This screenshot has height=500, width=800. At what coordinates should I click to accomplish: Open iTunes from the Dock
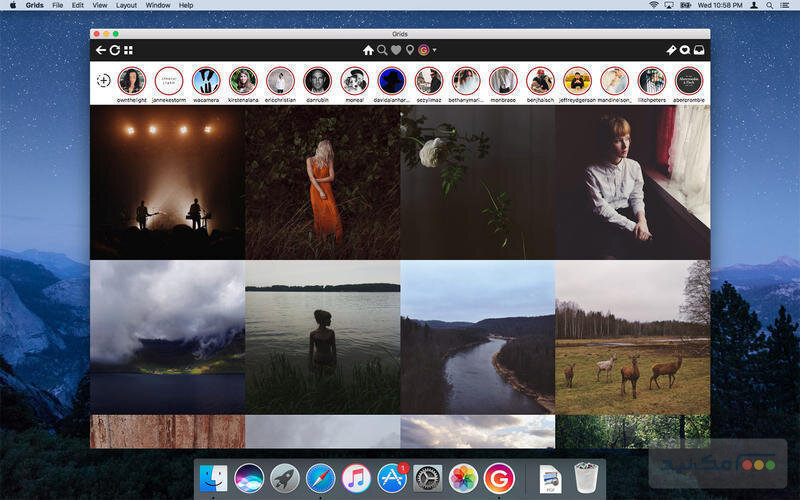pos(356,478)
